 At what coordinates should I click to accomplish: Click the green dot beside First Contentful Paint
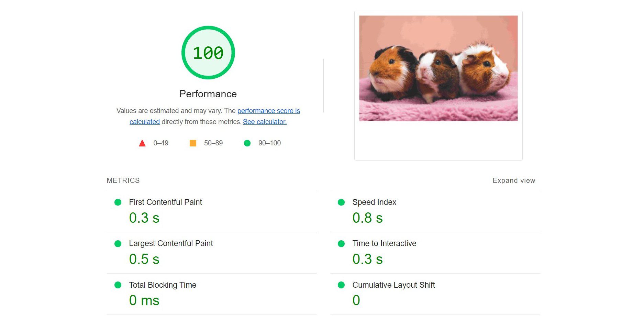(118, 202)
